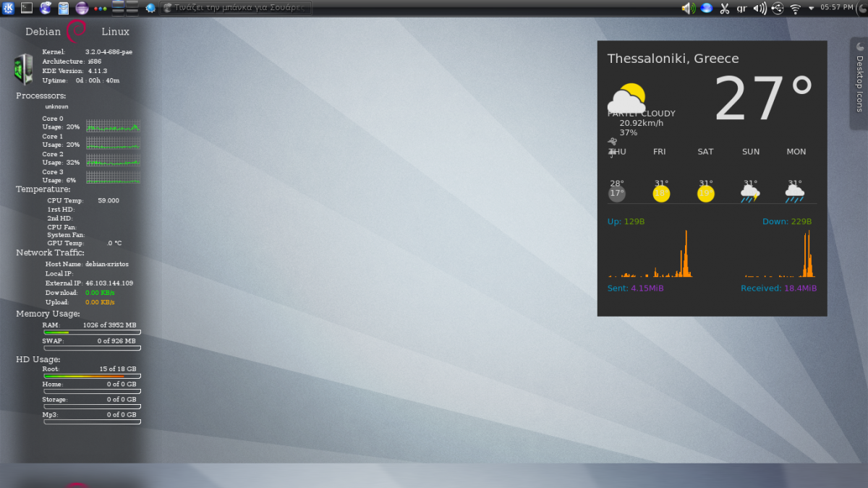Click the Thessaloniki, Greece weather title

[x=673, y=59]
